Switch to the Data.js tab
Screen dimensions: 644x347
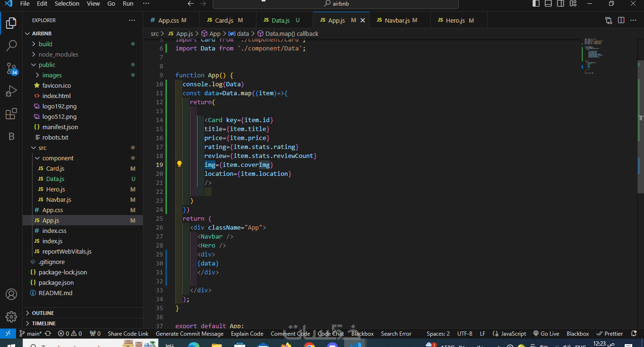click(x=284, y=20)
